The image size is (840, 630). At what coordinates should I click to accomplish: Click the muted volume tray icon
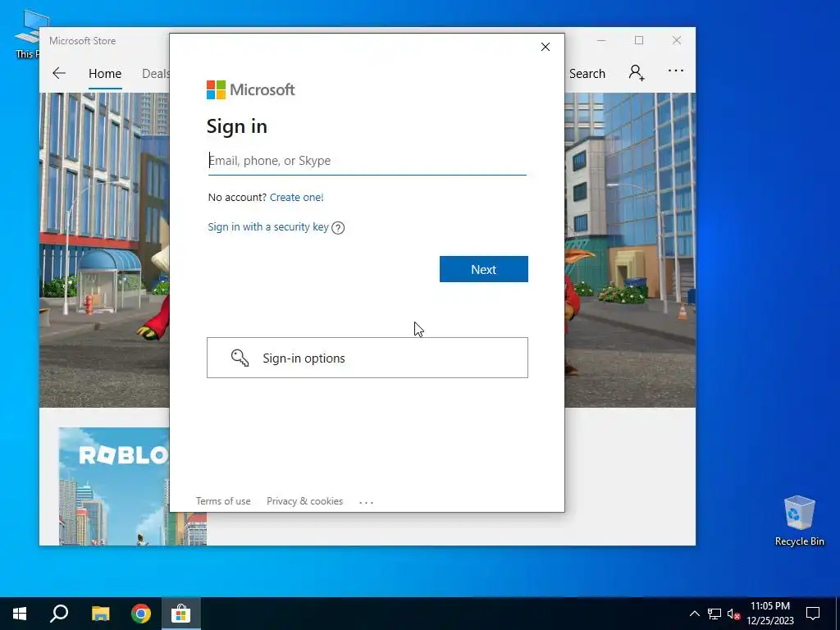point(733,614)
